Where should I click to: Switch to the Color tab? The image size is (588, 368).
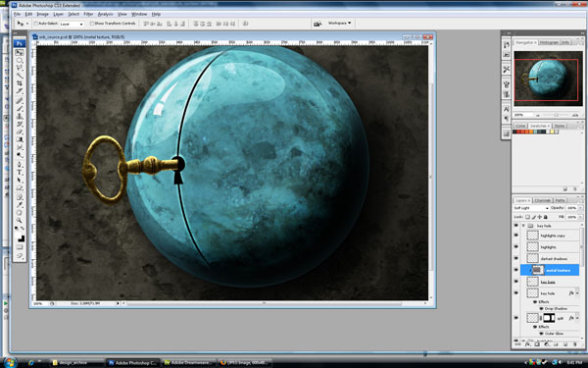[x=520, y=126]
